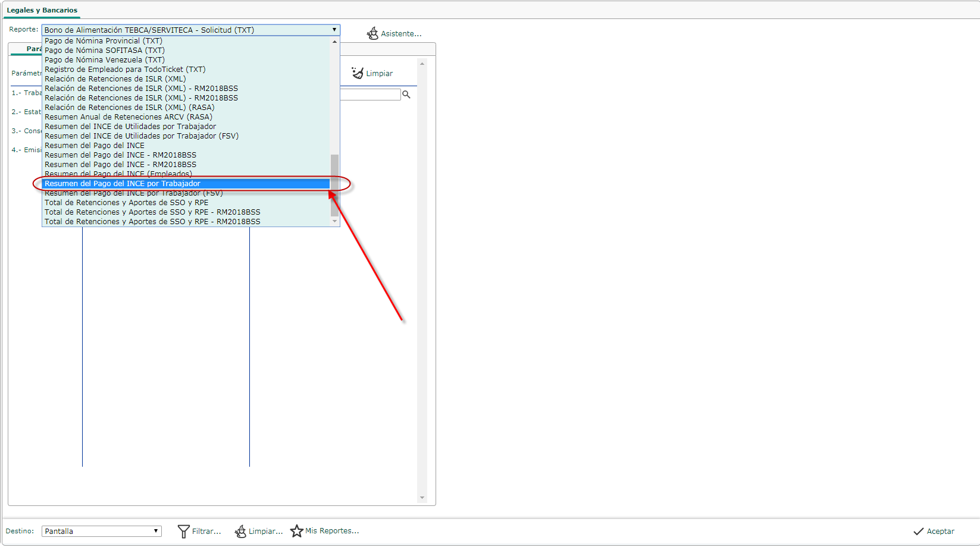Viewport: 980px width, 547px height.
Task: Click the Mis Reportes star icon
Action: coord(296,531)
